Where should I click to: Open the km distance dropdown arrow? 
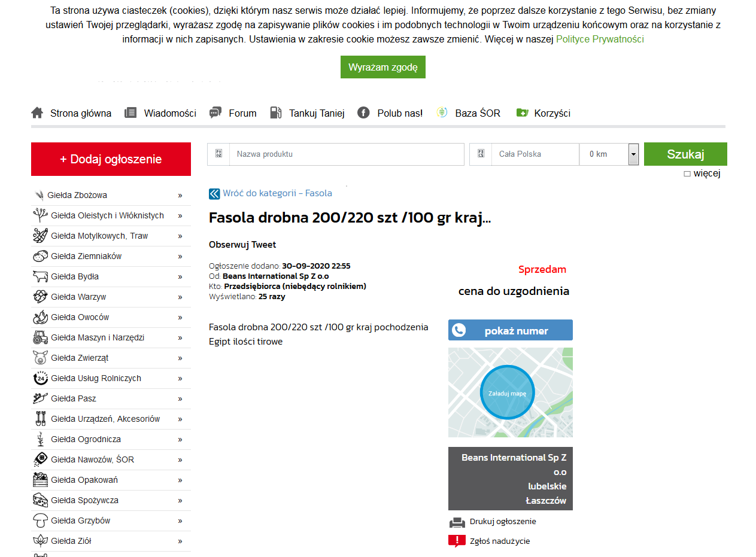click(633, 154)
